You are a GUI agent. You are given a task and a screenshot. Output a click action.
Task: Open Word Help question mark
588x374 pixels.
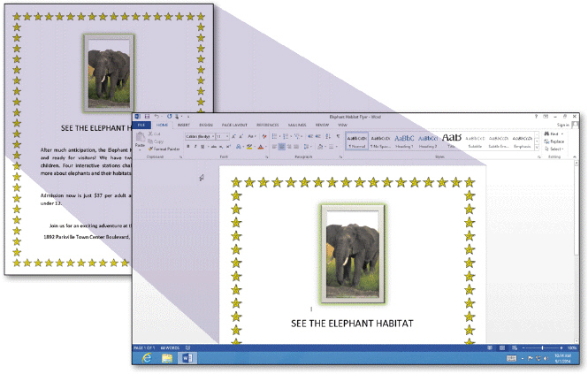[x=536, y=117]
